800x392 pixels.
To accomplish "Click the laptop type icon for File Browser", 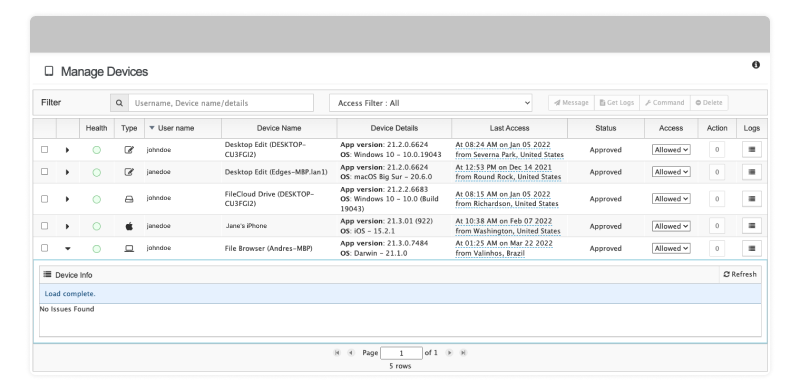I will [129, 248].
